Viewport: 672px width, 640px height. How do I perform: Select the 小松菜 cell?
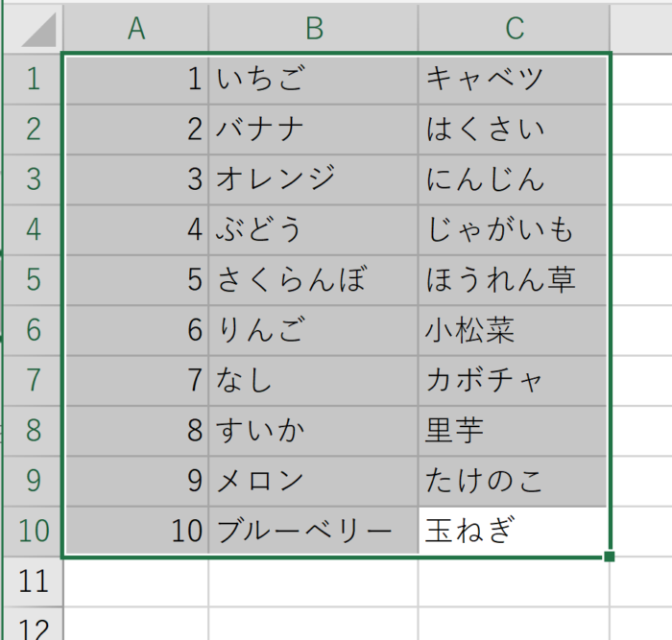click(x=515, y=330)
